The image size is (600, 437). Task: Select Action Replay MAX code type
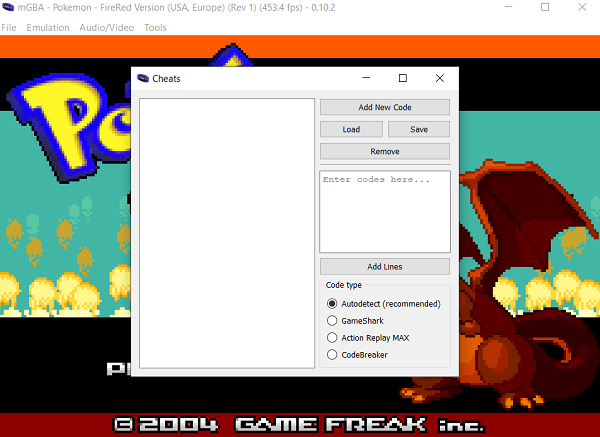333,338
